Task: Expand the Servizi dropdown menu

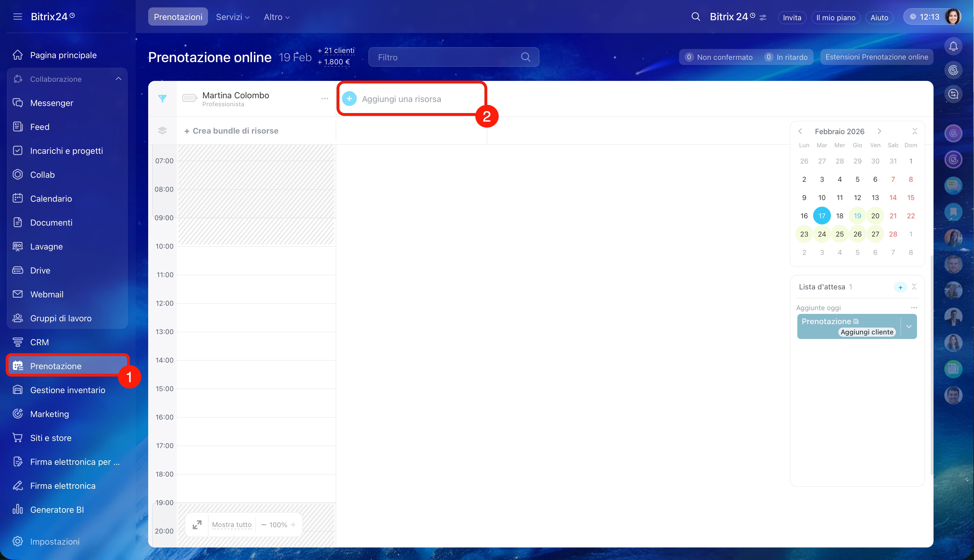Action: coord(232,17)
